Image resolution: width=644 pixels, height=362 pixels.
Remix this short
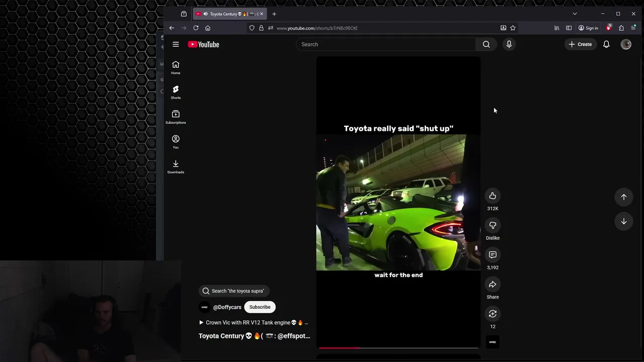493,314
